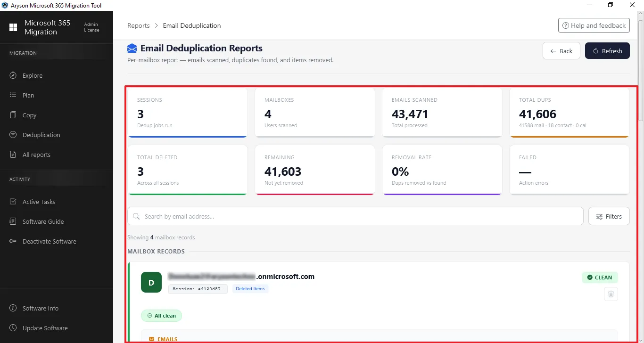Select Deduplication in the sidebar

tap(41, 135)
